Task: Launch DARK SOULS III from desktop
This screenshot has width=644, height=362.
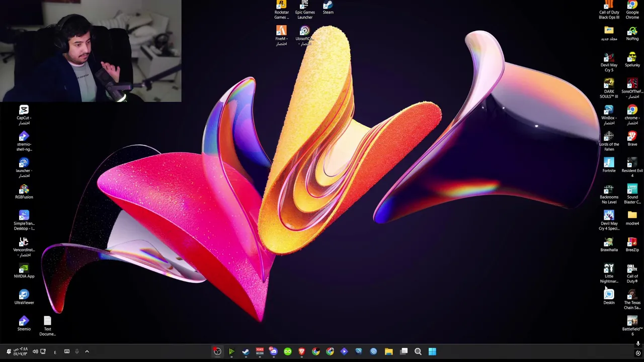Action: [609, 88]
